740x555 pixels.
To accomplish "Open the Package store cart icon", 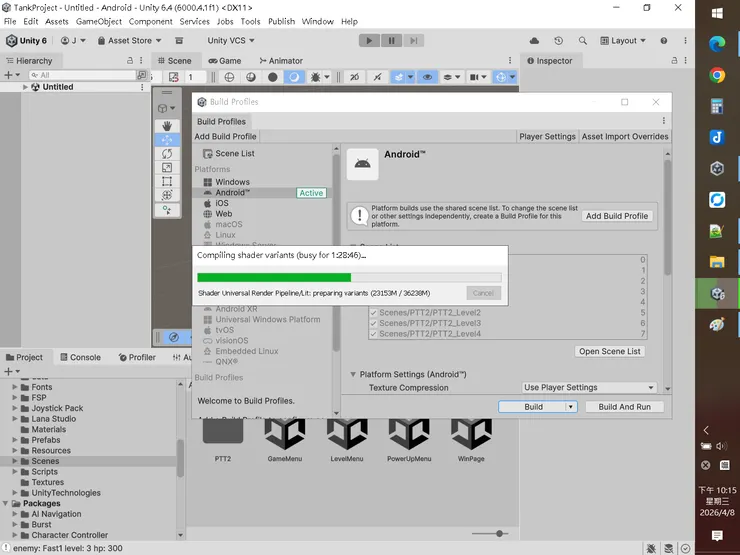I will (x=179, y=41).
